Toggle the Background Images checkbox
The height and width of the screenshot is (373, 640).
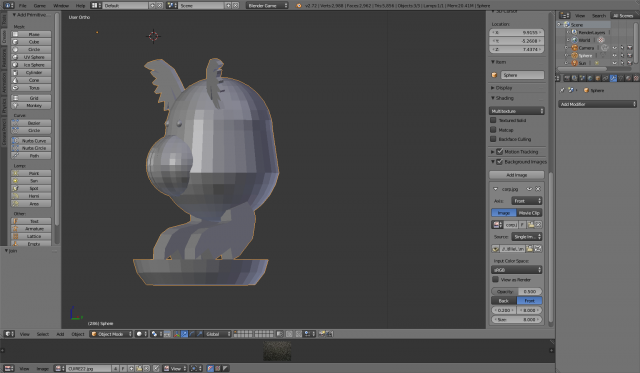point(500,162)
